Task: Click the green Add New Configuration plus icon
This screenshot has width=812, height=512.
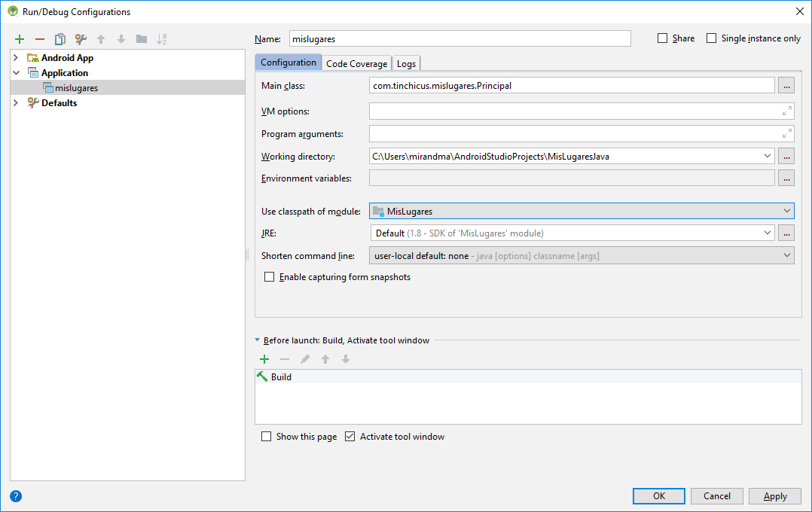Action: (20, 39)
